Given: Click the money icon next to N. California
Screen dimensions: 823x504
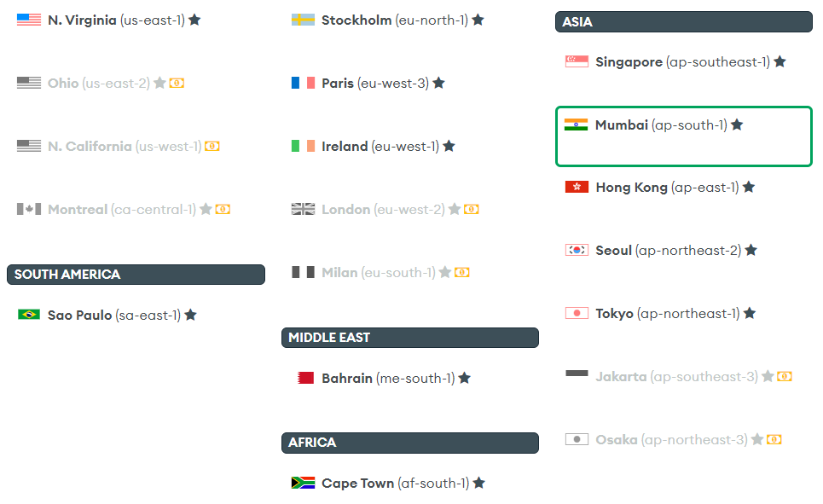Looking at the screenshot, I should [x=212, y=146].
